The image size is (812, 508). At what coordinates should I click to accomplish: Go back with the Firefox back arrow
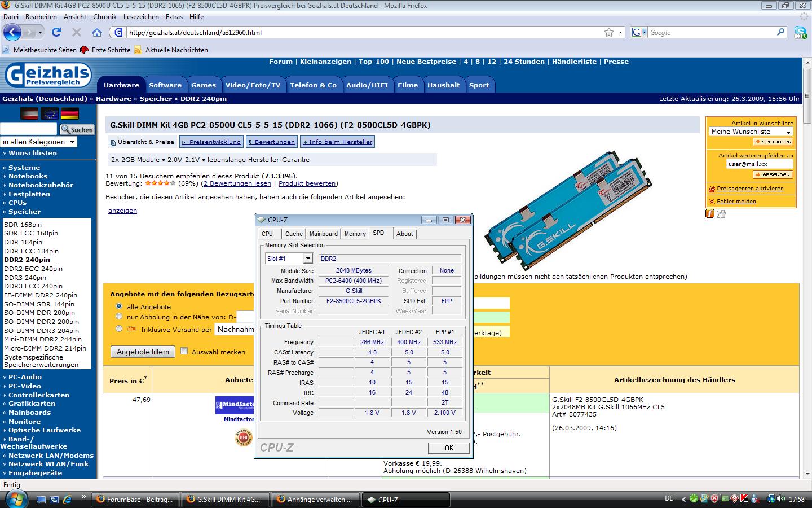(x=12, y=32)
